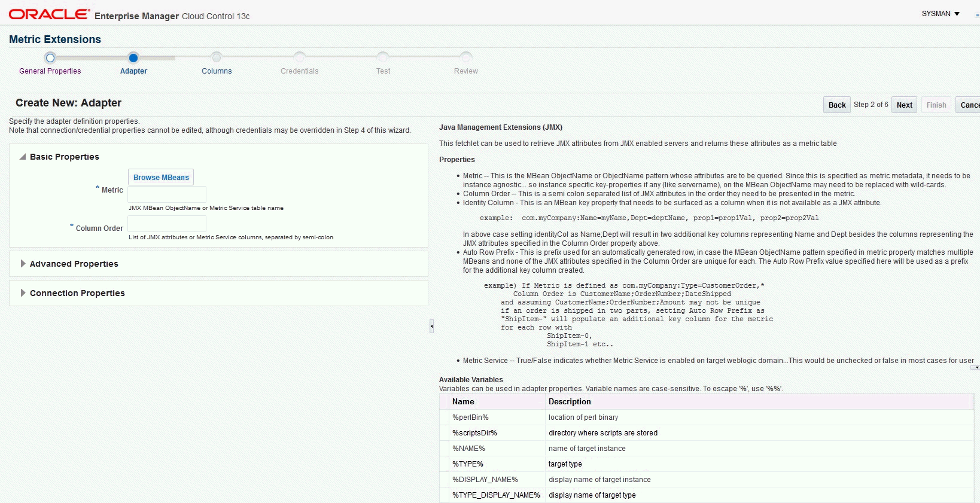The image size is (980, 503).
Task: Select the %NAME% variable row
Action: [x=707, y=449]
